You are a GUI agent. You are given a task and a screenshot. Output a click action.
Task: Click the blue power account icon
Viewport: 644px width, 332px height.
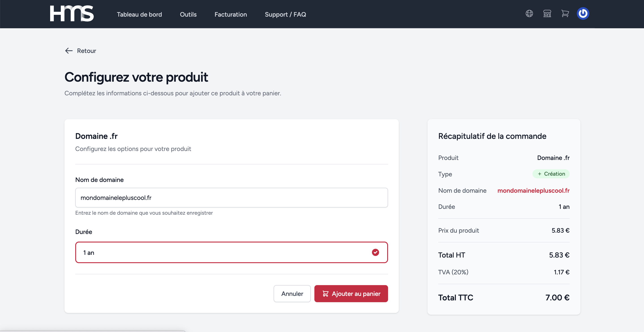click(583, 13)
